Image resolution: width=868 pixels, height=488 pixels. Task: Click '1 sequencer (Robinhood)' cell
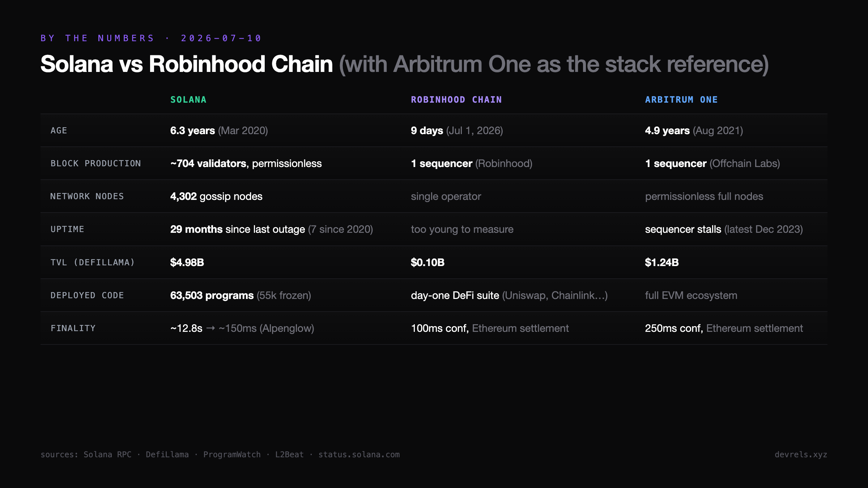pyautogui.click(x=472, y=163)
